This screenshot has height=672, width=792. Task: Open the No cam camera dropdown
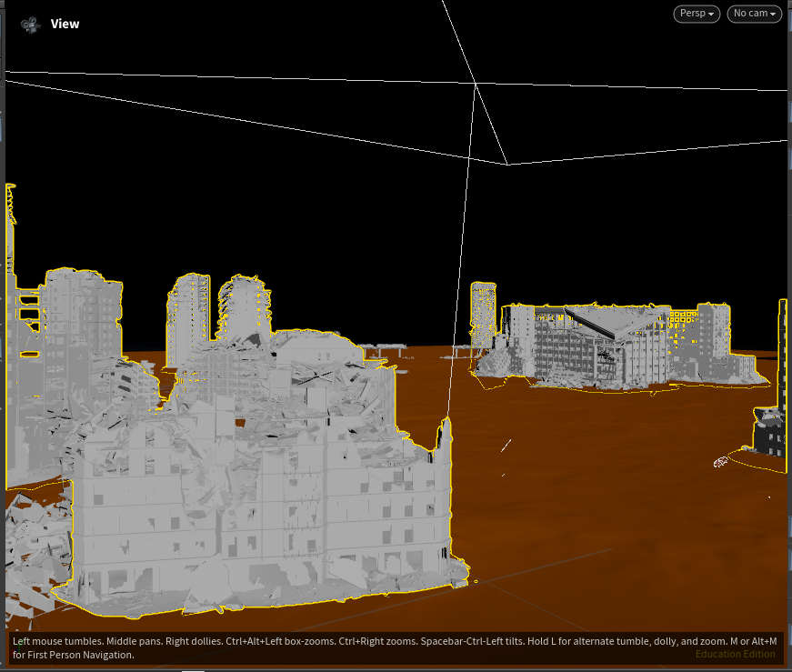(754, 14)
